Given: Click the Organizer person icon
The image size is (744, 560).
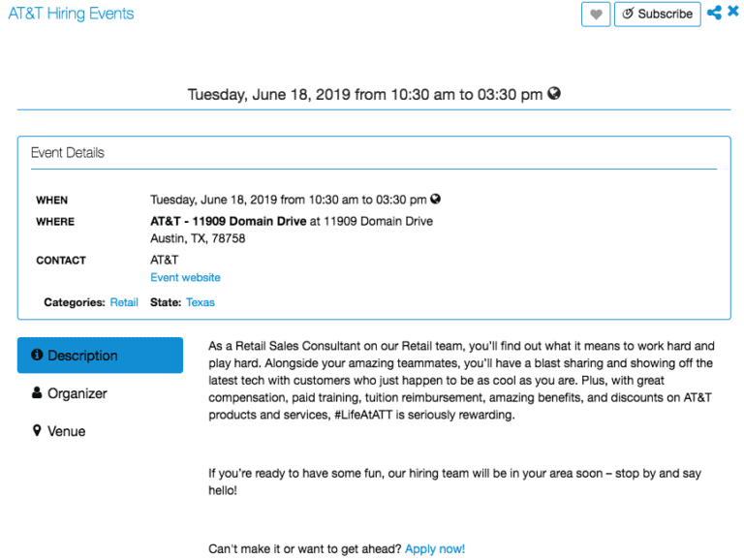Looking at the screenshot, I should point(37,392).
